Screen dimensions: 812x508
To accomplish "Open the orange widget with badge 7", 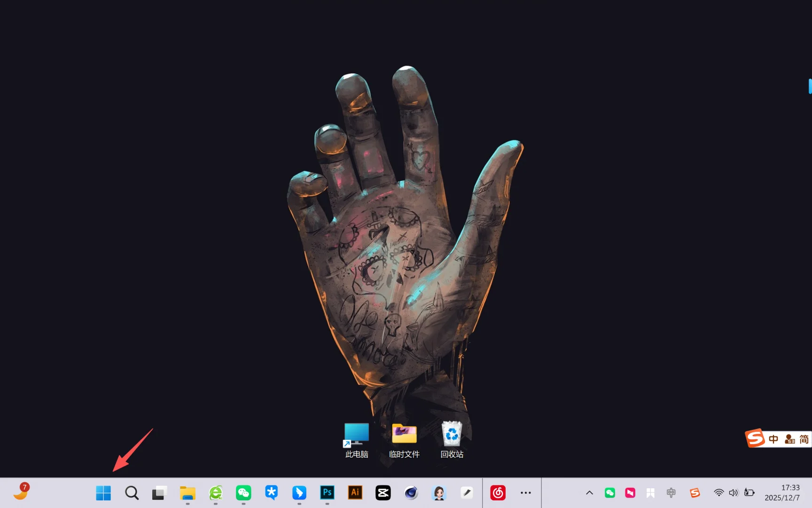I will pos(21,492).
